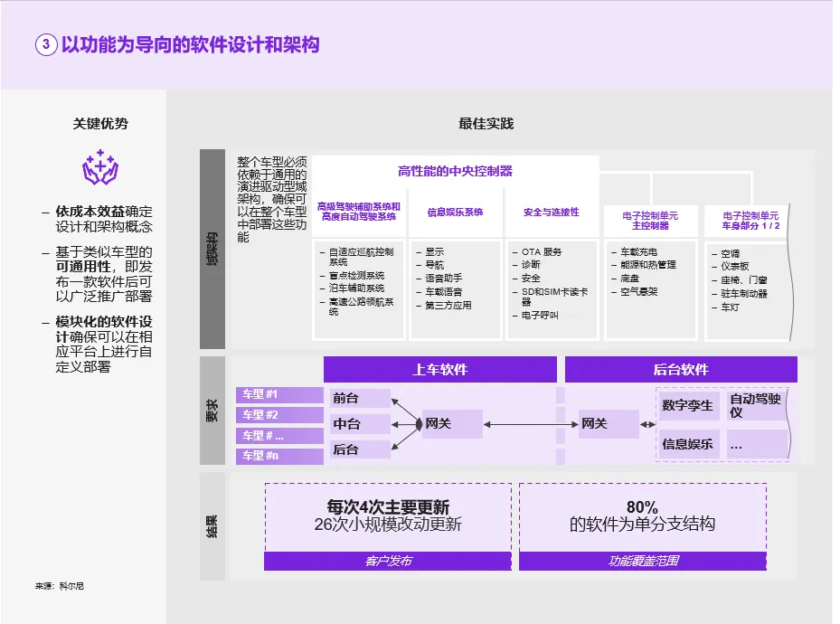The width and height of the screenshot is (840, 624).
Task: Select the 域架构 vertical section label
Action: click(x=212, y=249)
